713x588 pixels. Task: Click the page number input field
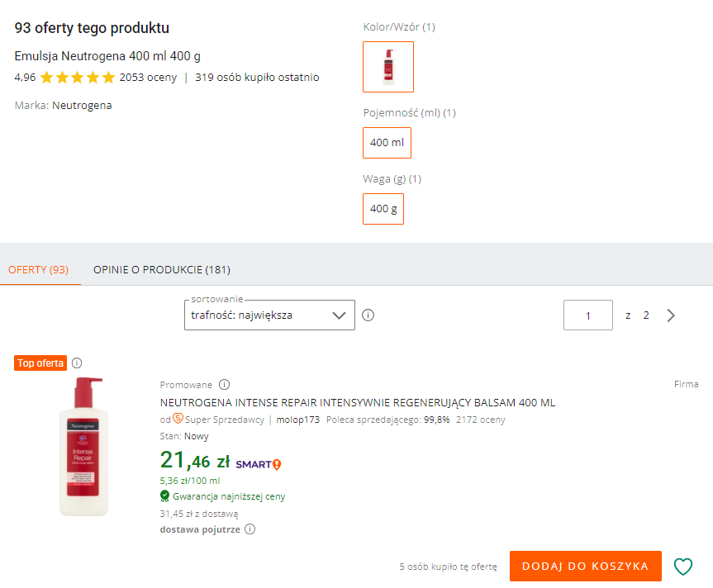[587, 315]
